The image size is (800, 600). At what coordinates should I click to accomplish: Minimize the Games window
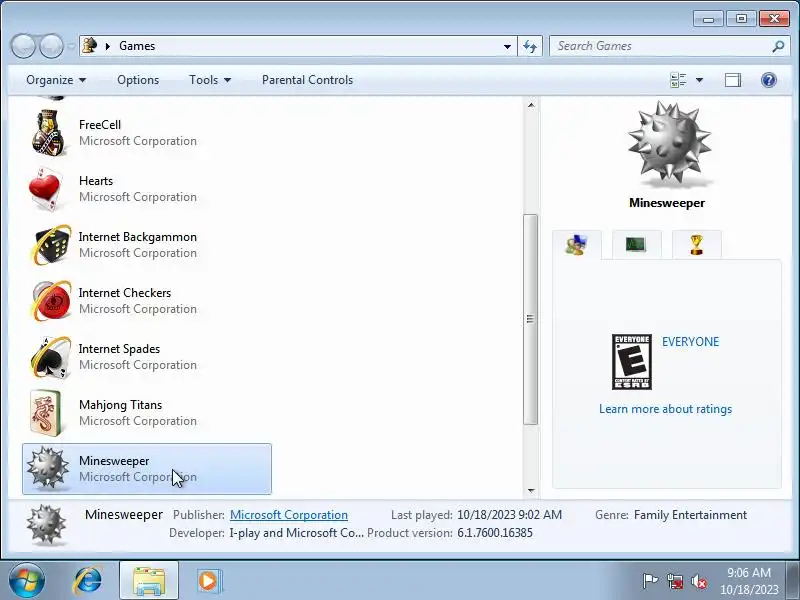point(708,19)
